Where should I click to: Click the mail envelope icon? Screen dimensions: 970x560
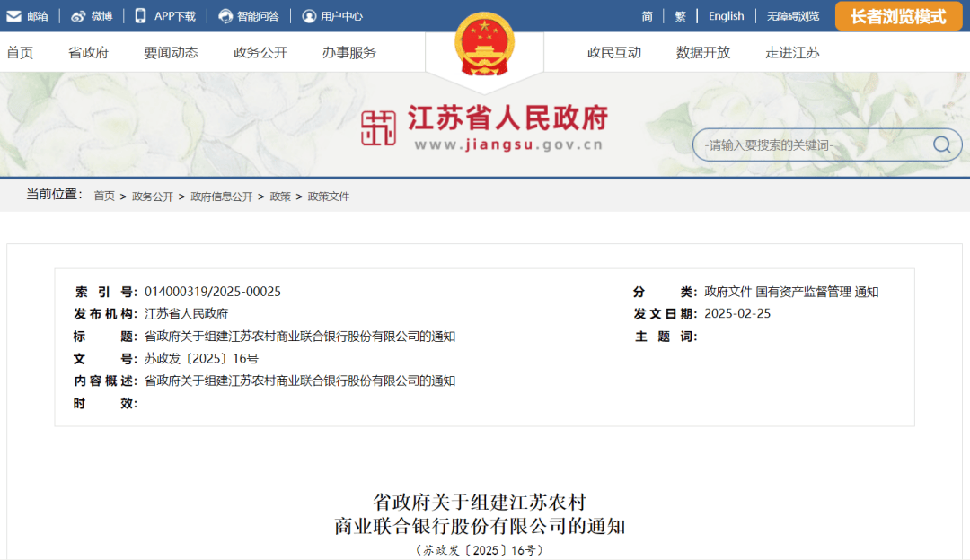14,16
